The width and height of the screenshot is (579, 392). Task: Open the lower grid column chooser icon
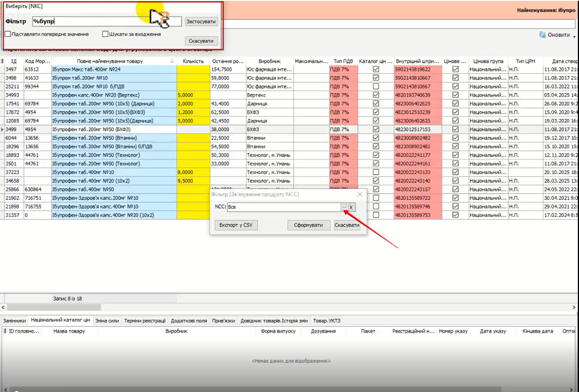(5, 331)
